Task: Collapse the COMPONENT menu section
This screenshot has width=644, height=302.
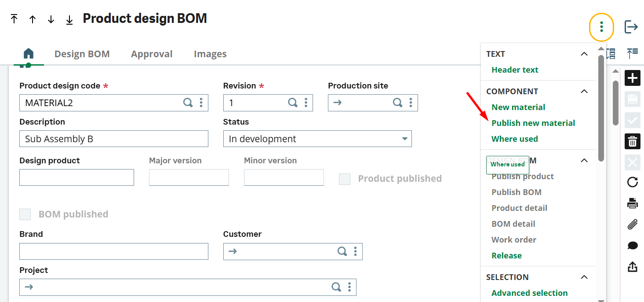Action: (x=584, y=92)
